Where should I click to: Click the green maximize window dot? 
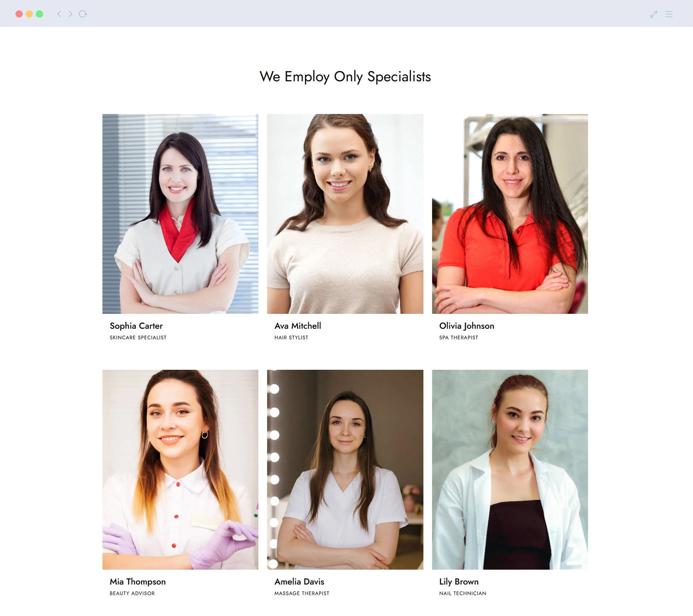click(x=39, y=14)
